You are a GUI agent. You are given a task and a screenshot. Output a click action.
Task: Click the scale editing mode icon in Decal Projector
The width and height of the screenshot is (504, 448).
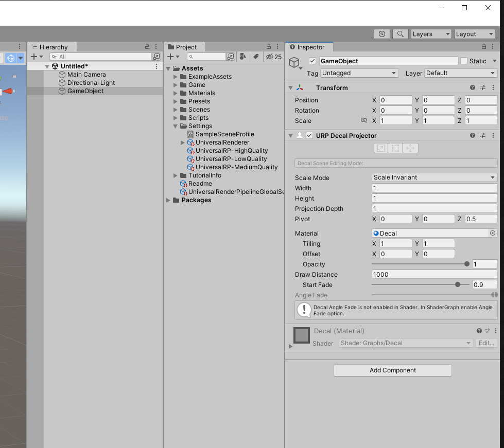click(x=380, y=148)
